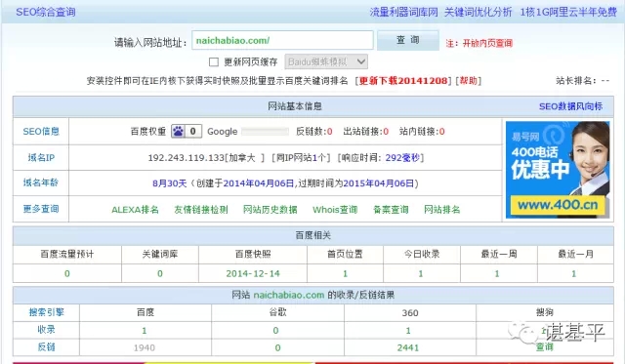Viewport: 625px width, 364px height.
Task: Click the 谷歌 收录 value 0
Action: click(275, 330)
